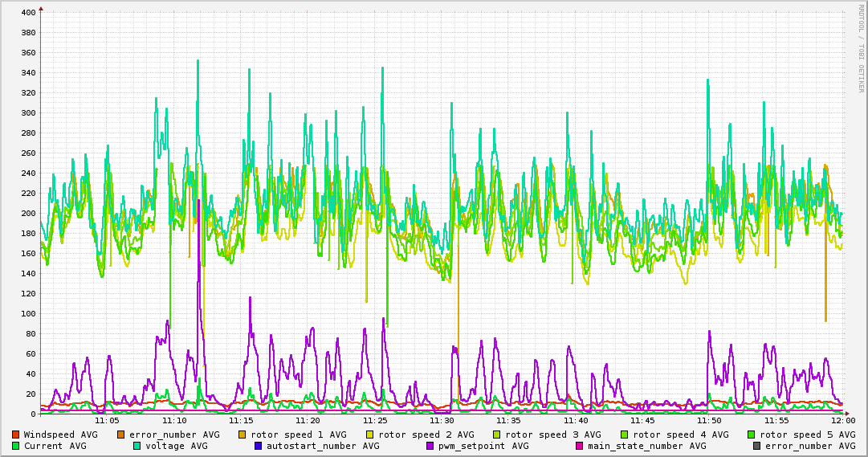Screen dimensions: 868x457
Task: Click the rotor speed 2 AVG yellow swatch
Action: pos(370,435)
